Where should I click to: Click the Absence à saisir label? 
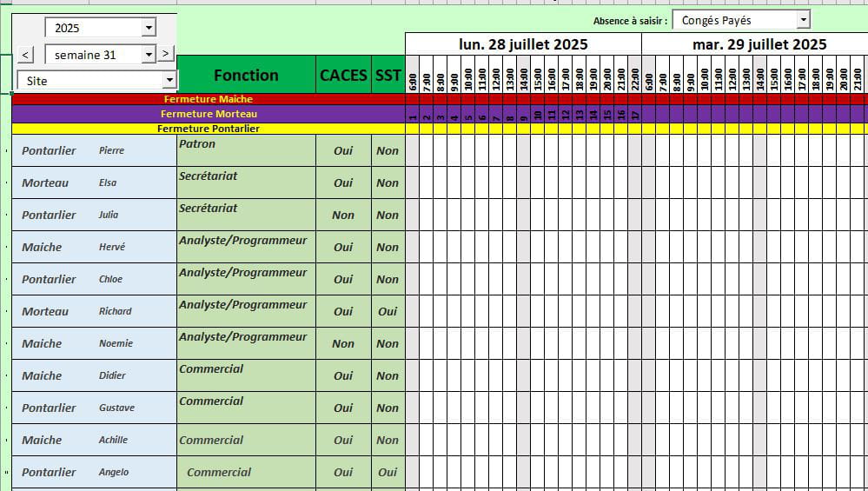630,21
